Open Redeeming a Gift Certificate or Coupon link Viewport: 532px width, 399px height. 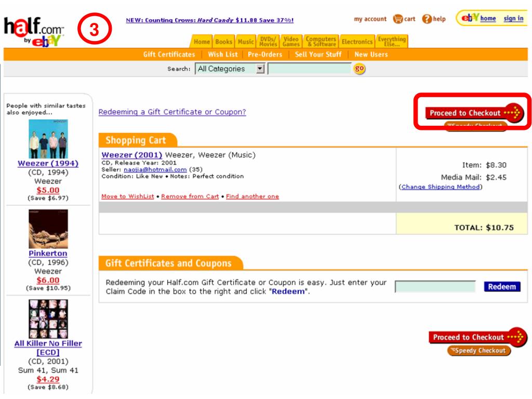click(172, 112)
